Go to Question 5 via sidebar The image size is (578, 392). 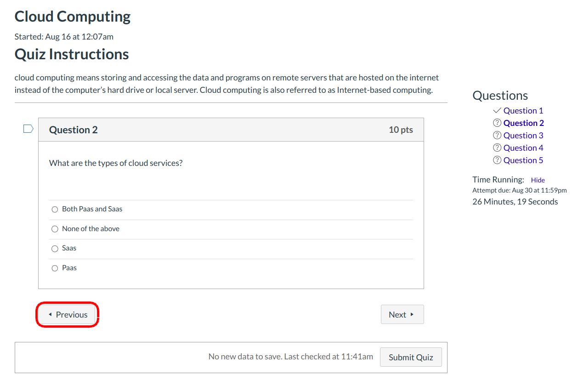click(523, 160)
